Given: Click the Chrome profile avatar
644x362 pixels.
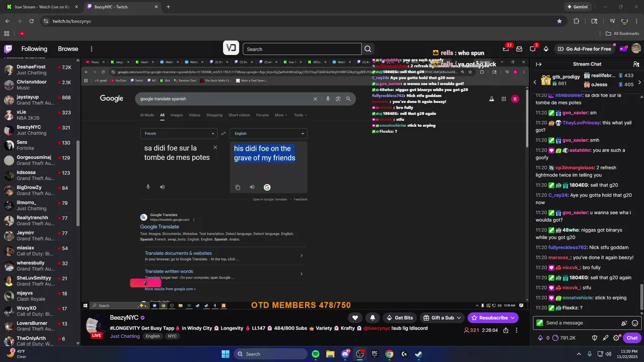Looking at the screenshot, I should coord(624,21).
